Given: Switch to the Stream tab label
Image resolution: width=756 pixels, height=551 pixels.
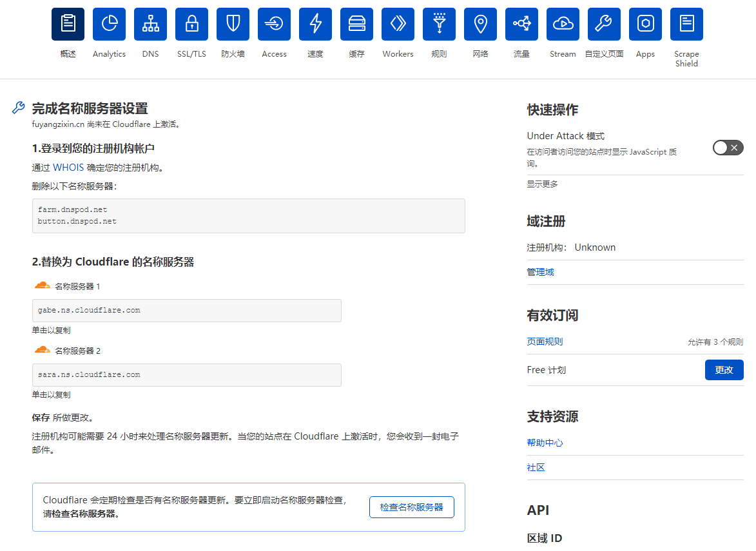Looking at the screenshot, I should (563, 54).
